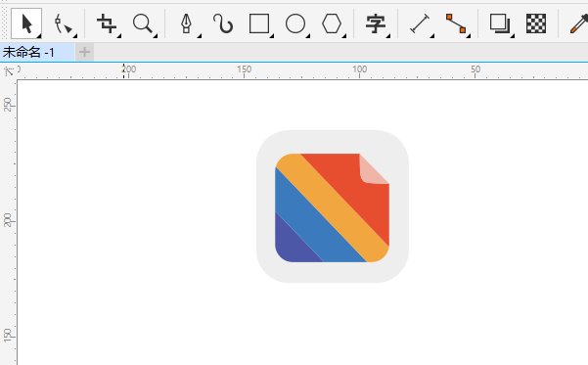Select the Ellipse tool
588x365 pixels.
295,23
